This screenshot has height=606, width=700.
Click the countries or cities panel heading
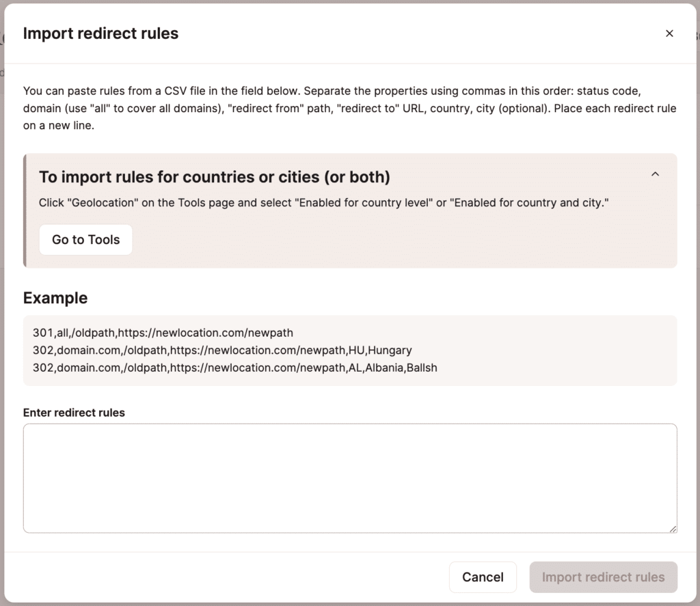[x=214, y=176]
